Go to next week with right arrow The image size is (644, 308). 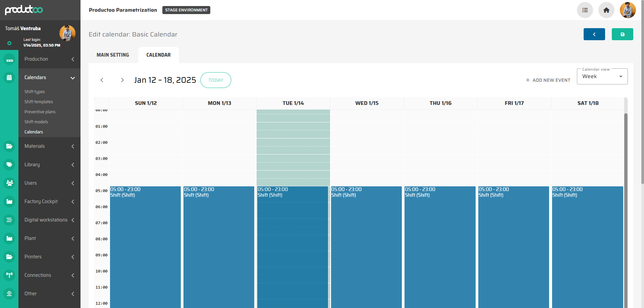122,80
